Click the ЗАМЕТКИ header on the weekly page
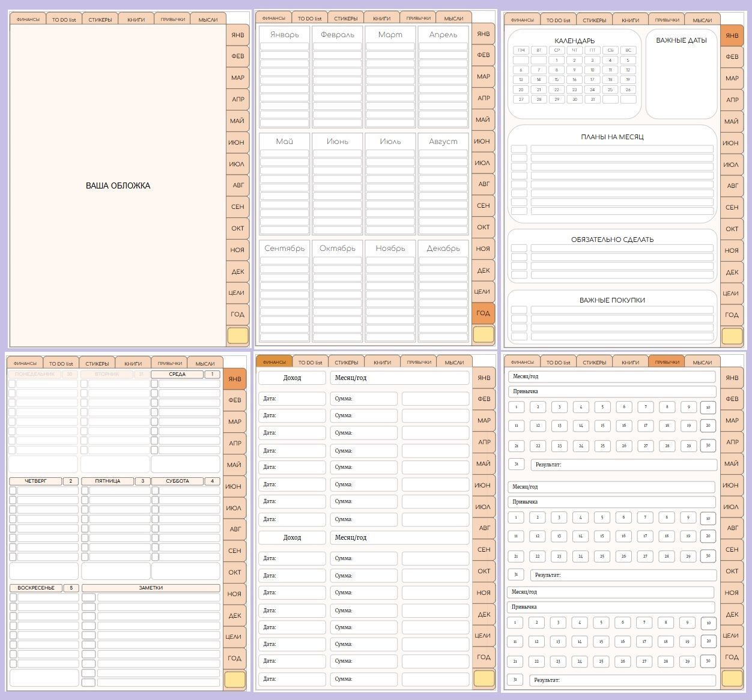Viewport: 752px width, 700px height. [x=151, y=588]
